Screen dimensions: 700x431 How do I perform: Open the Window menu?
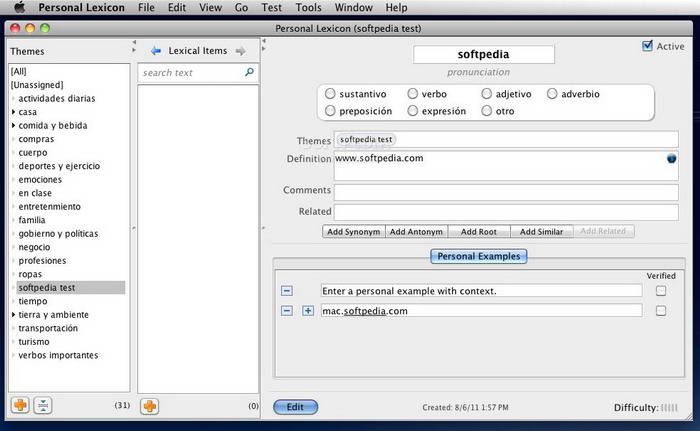pyautogui.click(x=354, y=8)
